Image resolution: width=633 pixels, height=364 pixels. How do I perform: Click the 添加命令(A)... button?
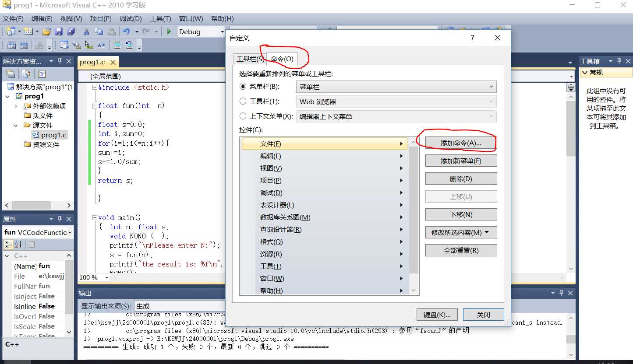point(461,143)
